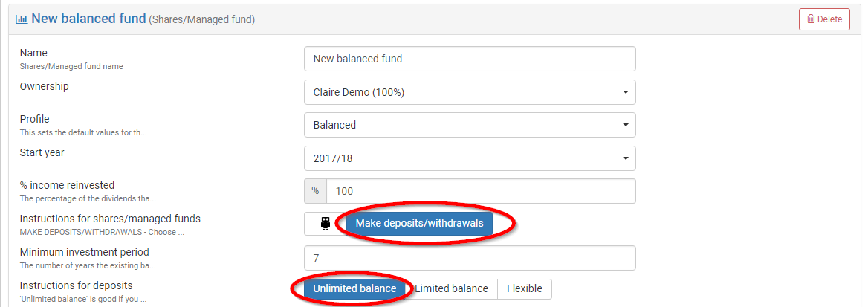Click the Name text field

point(470,59)
